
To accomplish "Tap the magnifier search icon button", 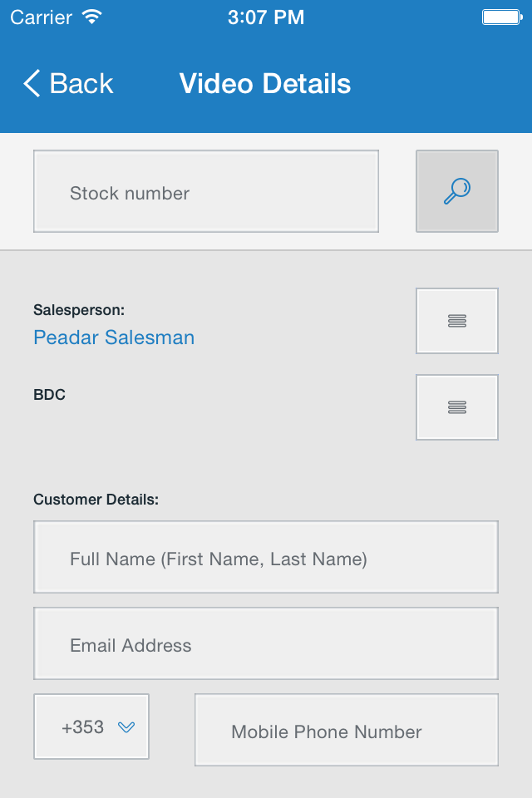I will click(456, 191).
